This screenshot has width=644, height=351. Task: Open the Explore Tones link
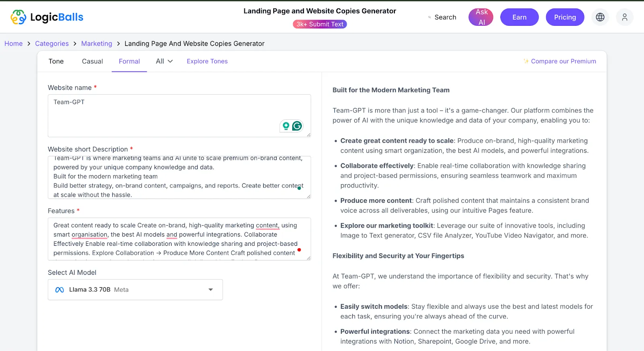click(207, 61)
